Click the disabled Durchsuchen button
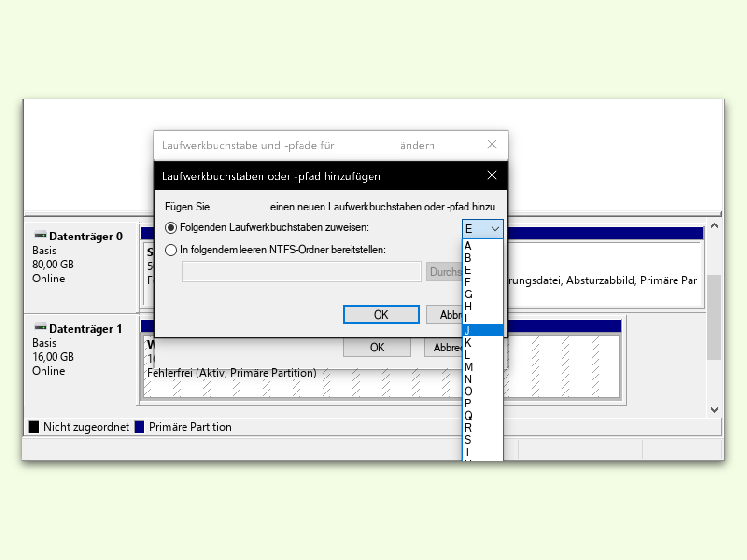Viewport: 747px width, 560px height. [444, 272]
